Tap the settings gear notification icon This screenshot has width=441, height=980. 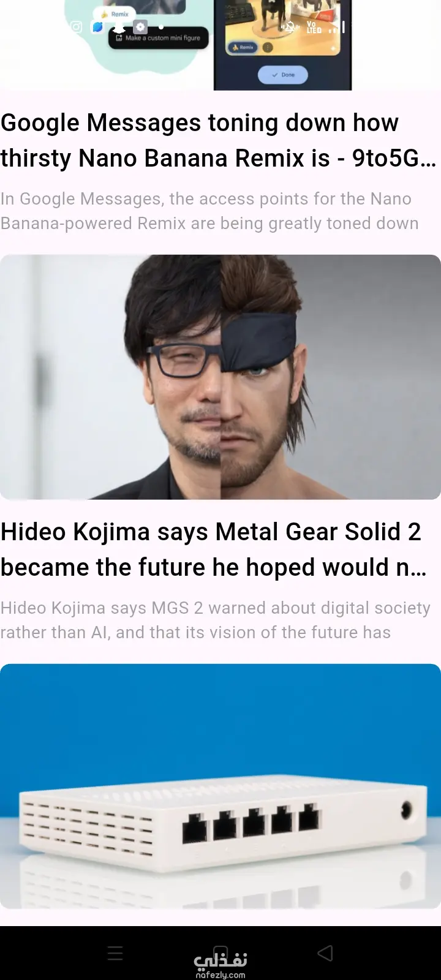pos(140,27)
